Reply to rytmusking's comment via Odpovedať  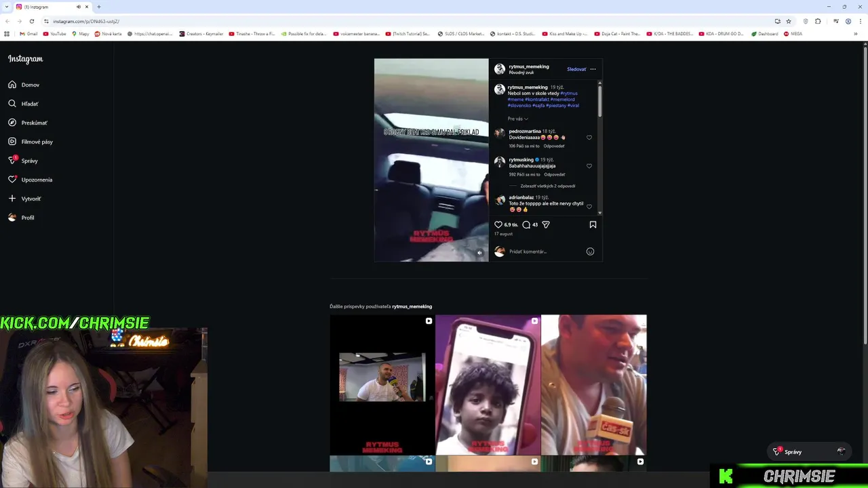click(555, 174)
